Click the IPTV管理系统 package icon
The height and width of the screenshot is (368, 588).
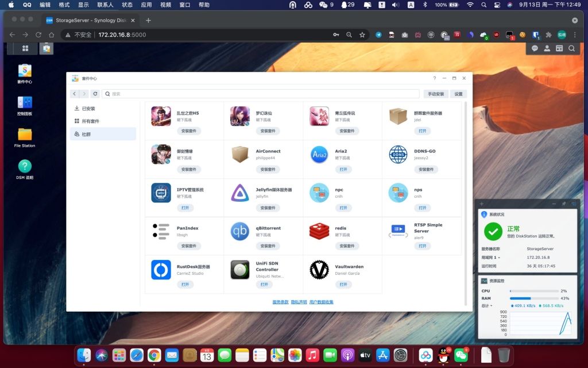coord(161,193)
